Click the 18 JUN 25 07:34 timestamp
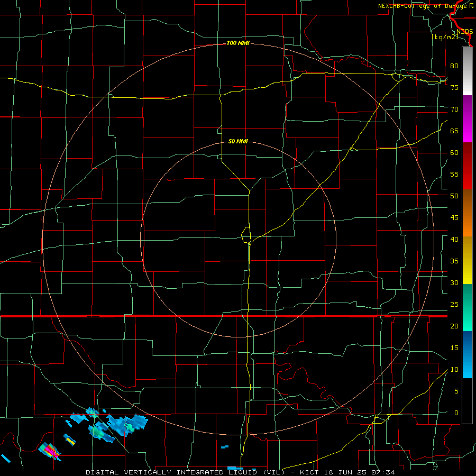 [360, 472]
